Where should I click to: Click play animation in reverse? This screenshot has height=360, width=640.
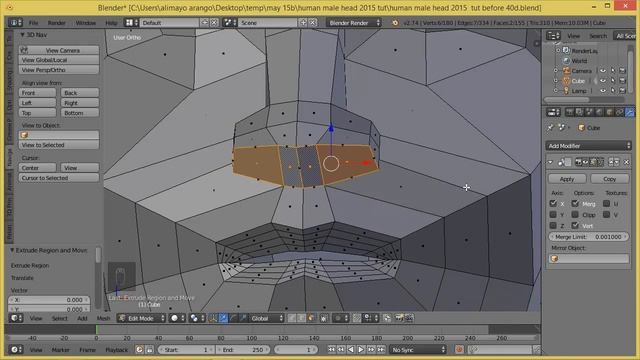click(351, 349)
